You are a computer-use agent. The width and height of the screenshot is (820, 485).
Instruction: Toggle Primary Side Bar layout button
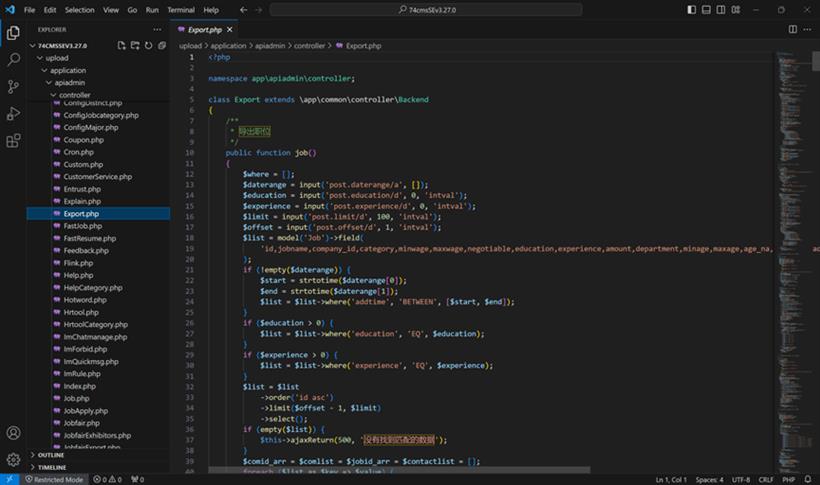click(x=691, y=9)
